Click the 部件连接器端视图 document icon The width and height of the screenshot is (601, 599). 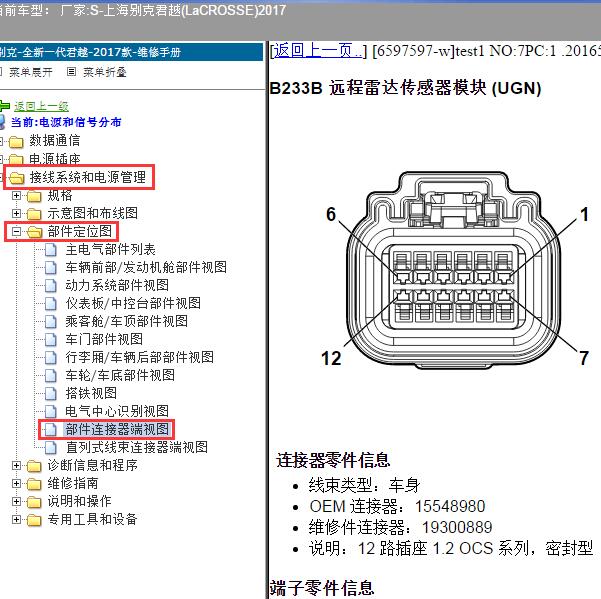pos(51,430)
